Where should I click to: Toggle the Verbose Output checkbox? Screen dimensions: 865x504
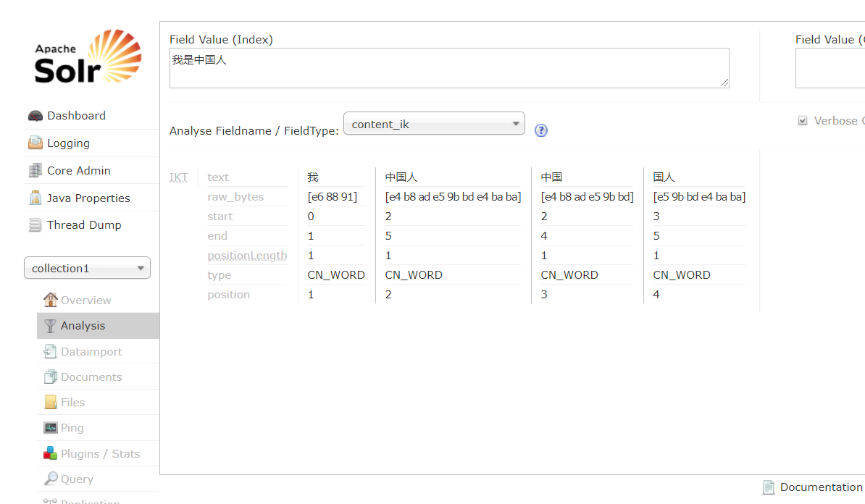pos(803,121)
